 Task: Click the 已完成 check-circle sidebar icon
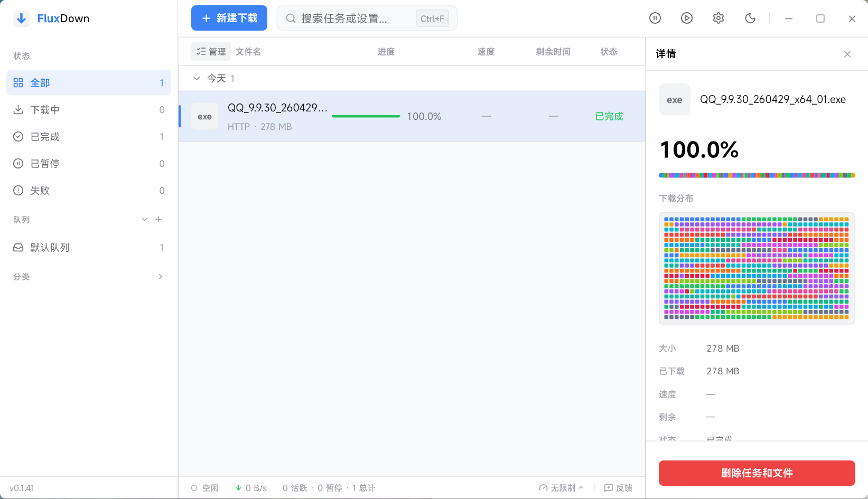click(18, 137)
